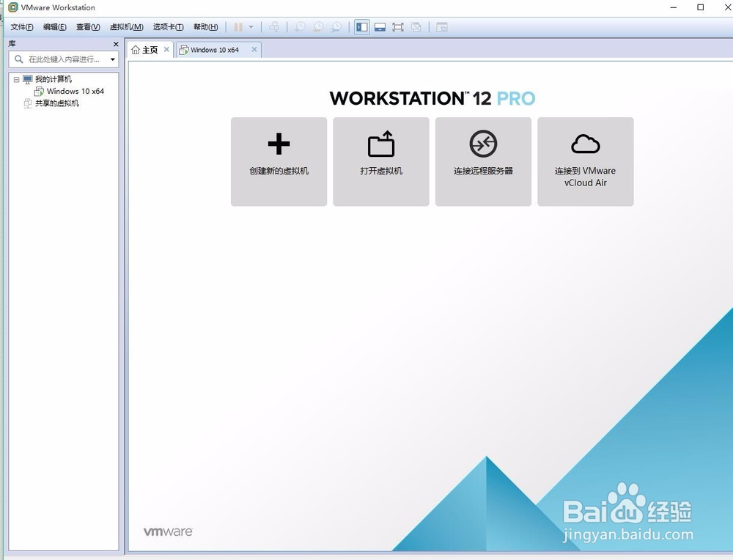
Task: Open the '帮助(H)' menu
Action: click(205, 27)
